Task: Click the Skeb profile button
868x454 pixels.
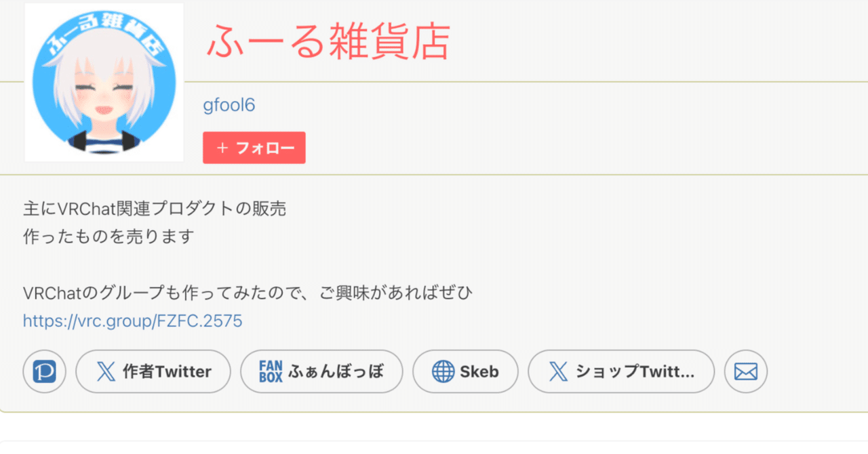Action: (465, 371)
